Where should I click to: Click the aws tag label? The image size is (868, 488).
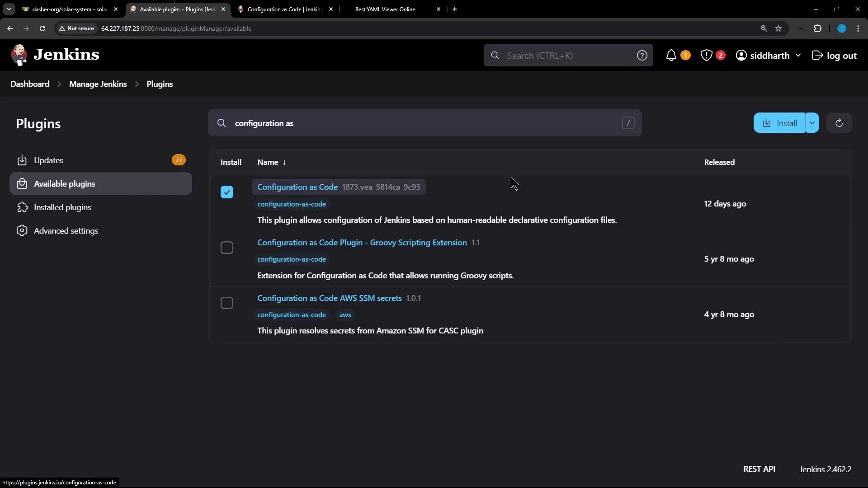click(x=345, y=315)
